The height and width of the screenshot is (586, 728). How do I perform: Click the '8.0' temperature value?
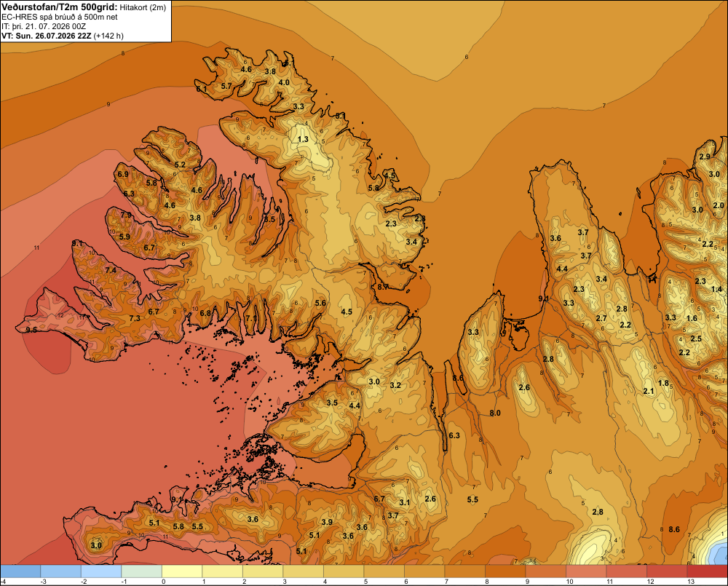(x=495, y=413)
